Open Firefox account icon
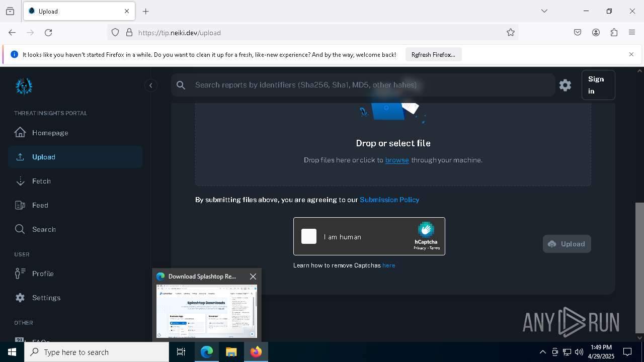 (596, 32)
